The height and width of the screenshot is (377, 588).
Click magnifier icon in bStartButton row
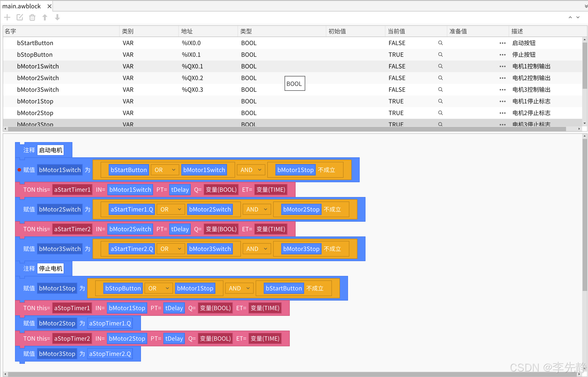[440, 43]
